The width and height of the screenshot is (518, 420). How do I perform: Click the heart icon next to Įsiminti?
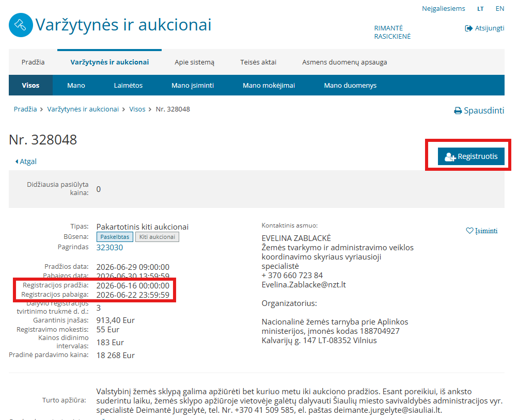[x=469, y=231]
